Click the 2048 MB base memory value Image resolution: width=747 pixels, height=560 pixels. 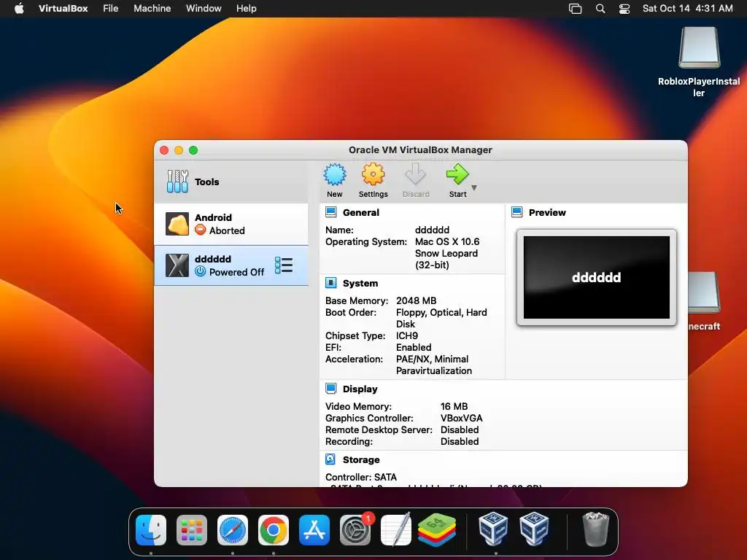pyautogui.click(x=416, y=300)
